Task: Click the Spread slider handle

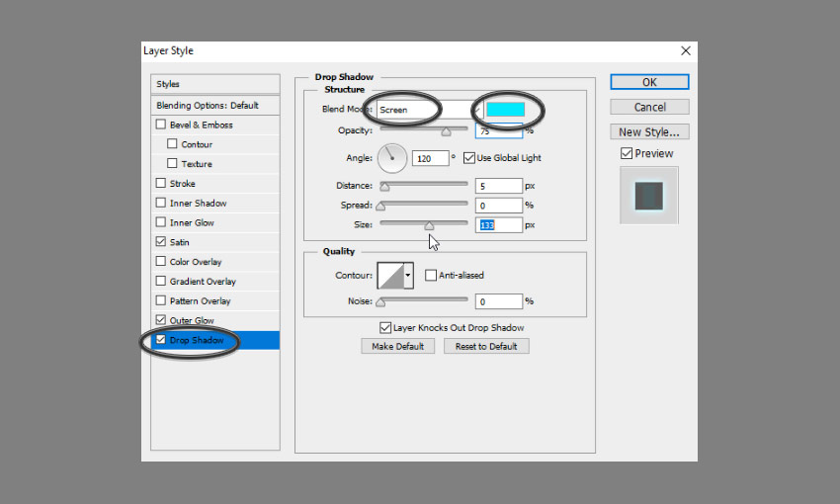Action: (380, 207)
